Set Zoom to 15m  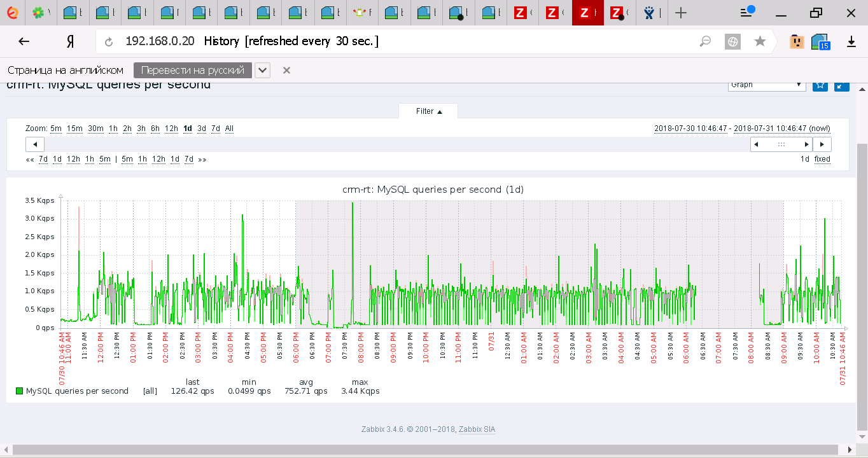click(x=74, y=128)
